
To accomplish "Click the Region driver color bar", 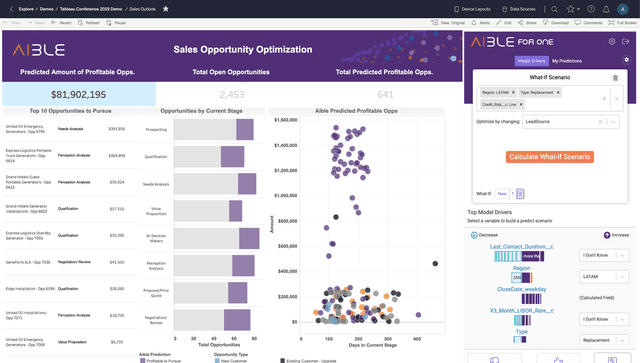I will pyautogui.click(x=522, y=278).
